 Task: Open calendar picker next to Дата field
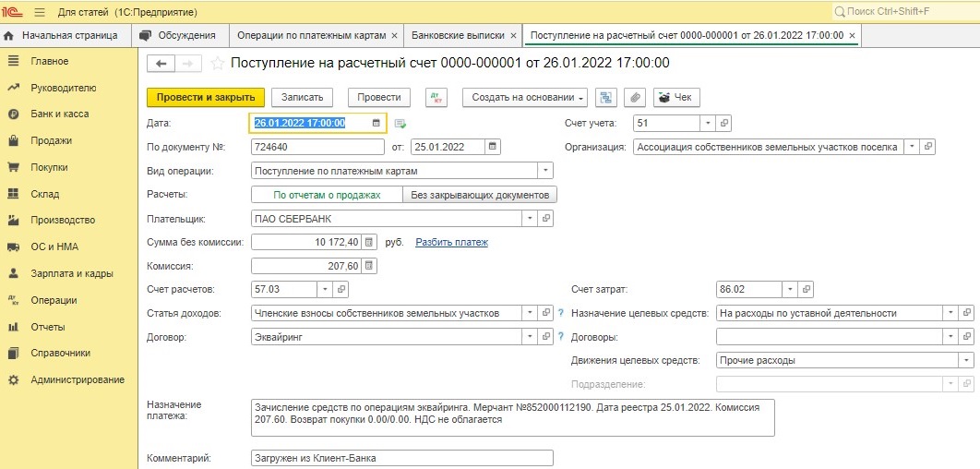(x=376, y=123)
